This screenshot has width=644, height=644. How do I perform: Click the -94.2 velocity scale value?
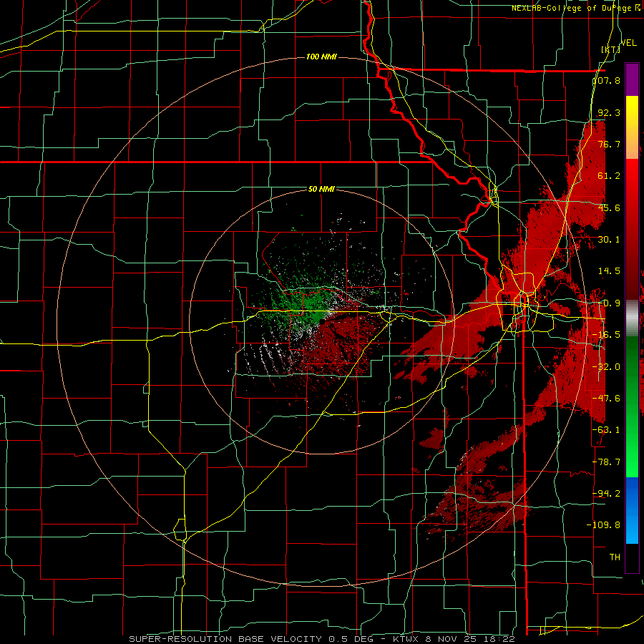pyautogui.click(x=607, y=493)
